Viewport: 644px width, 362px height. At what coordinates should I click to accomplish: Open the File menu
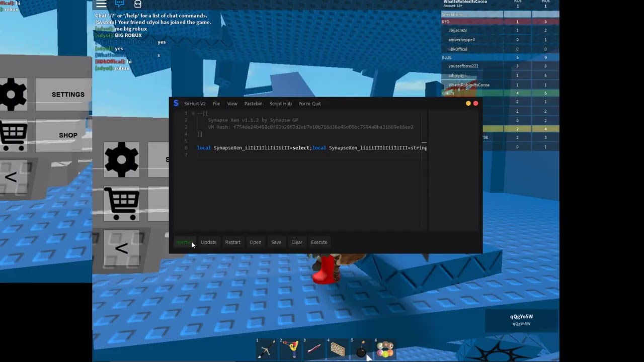[216, 104]
